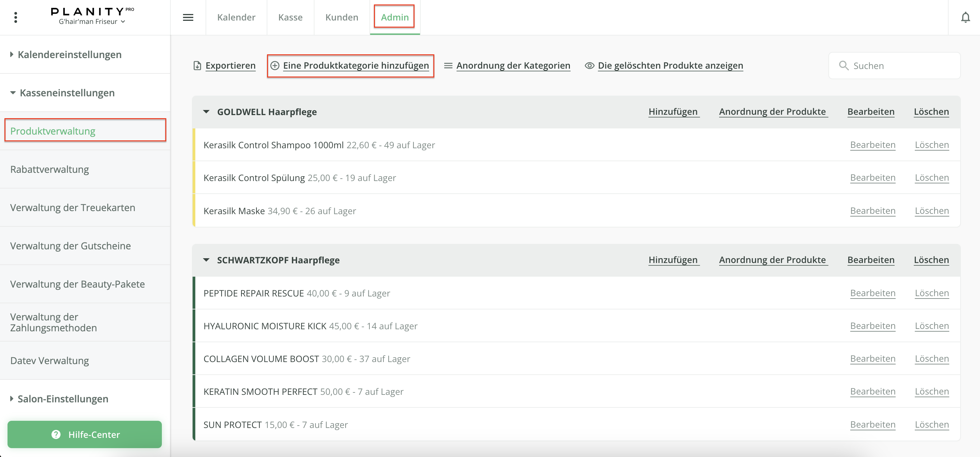Edit the Kerasilk Maske product
Screen dimensions: 980x457
[872, 210]
